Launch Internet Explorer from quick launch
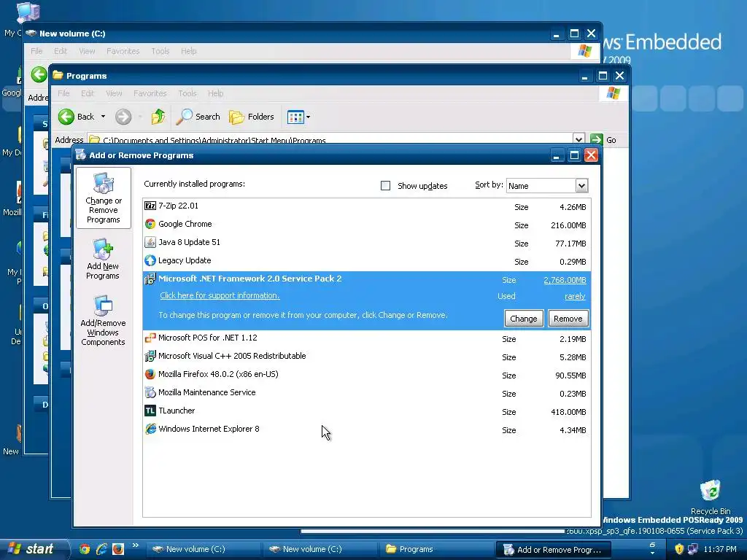The height and width of the screenshot is (560, 747). point(101,549)
